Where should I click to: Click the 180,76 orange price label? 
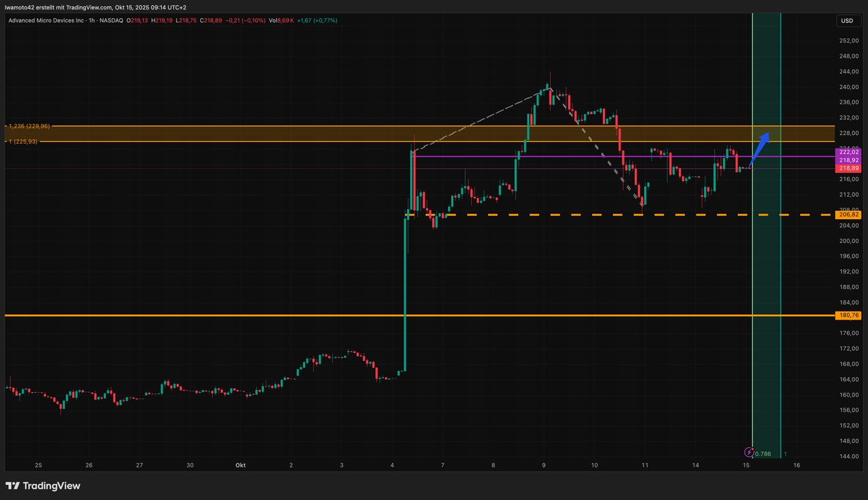pos(849,315)
